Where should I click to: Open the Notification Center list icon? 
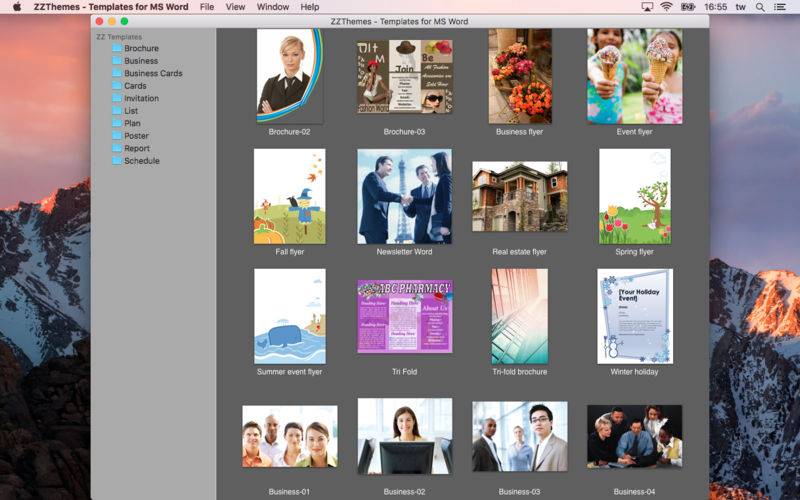click(780, 7)
